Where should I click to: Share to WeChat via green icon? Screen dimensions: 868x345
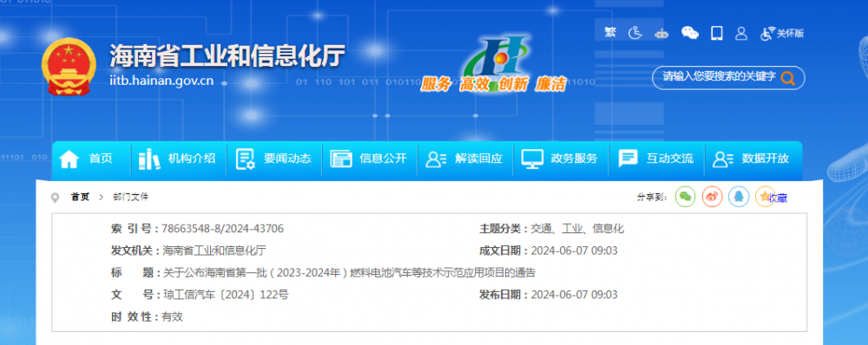(686, 197)
